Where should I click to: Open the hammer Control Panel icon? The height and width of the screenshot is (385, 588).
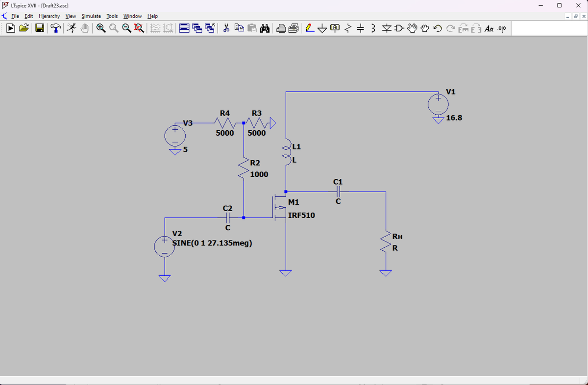(55, 28)
